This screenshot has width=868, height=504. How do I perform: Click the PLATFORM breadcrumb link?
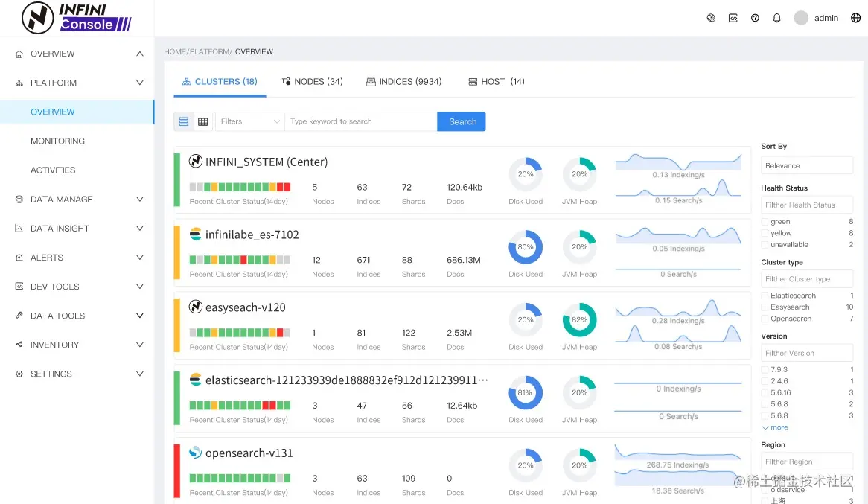point(210,51)
